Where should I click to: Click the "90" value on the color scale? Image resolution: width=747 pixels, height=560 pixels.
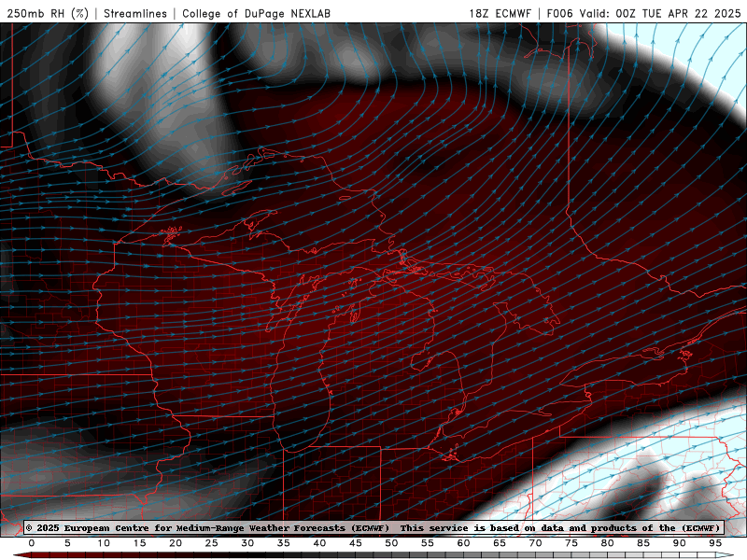coord(679,543)
